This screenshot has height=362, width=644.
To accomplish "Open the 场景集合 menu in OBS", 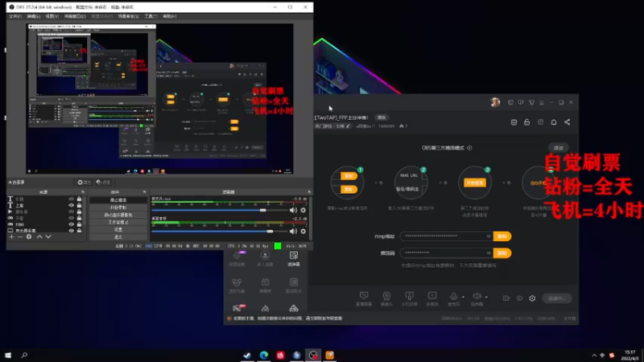I will pos(128,16).
